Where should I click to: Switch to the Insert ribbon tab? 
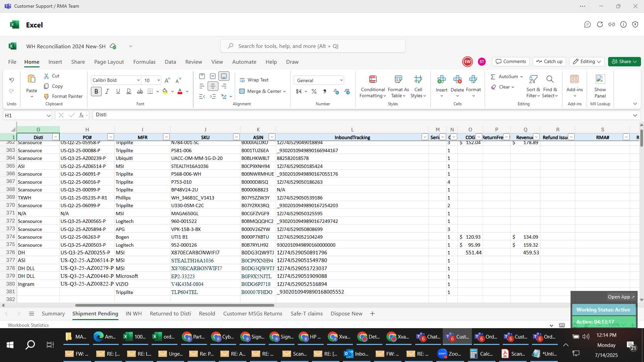click(55, 62)
